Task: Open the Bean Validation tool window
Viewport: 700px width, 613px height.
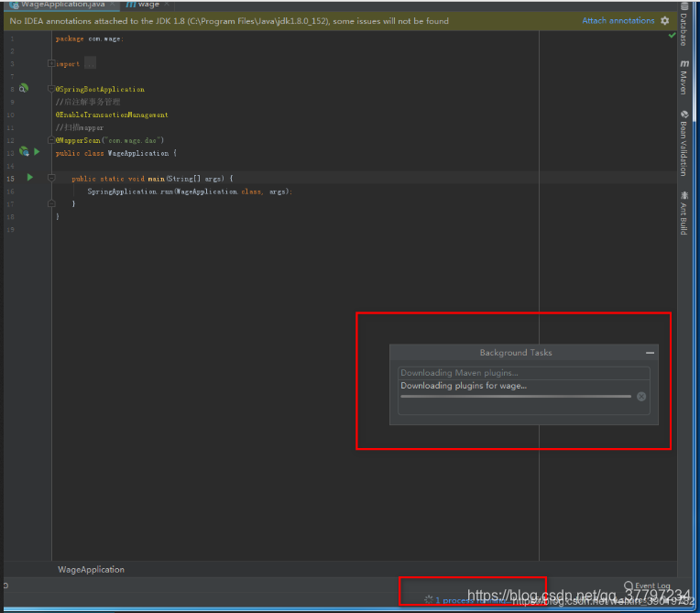Action: (684, 143)
